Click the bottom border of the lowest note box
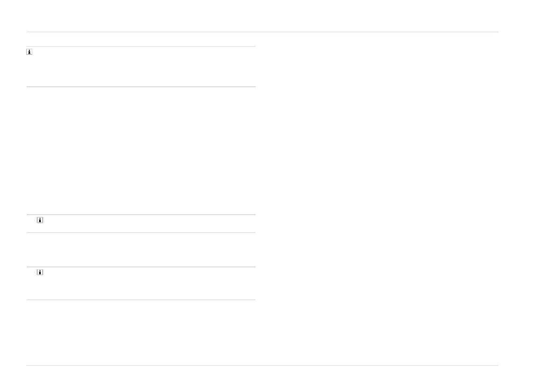The image size is (556, 392). [x=141, y=300]
